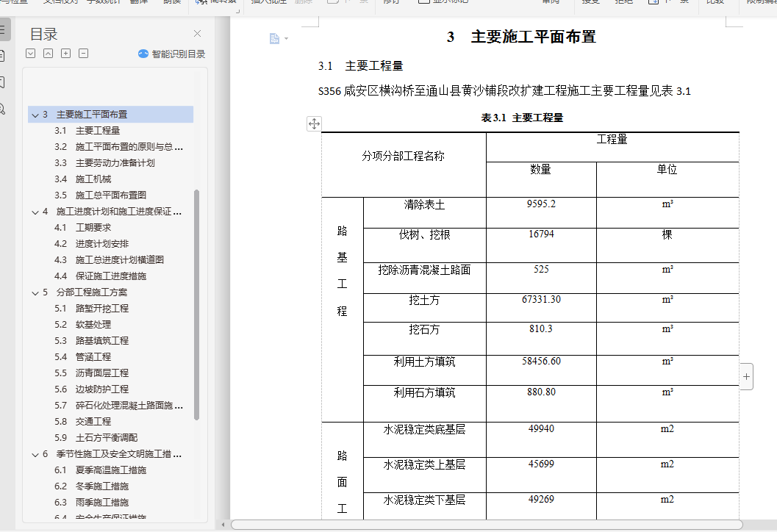Click the quantity cell 9595.2
Viewport: 777px width, 532px height.
(x=541, y=212)
